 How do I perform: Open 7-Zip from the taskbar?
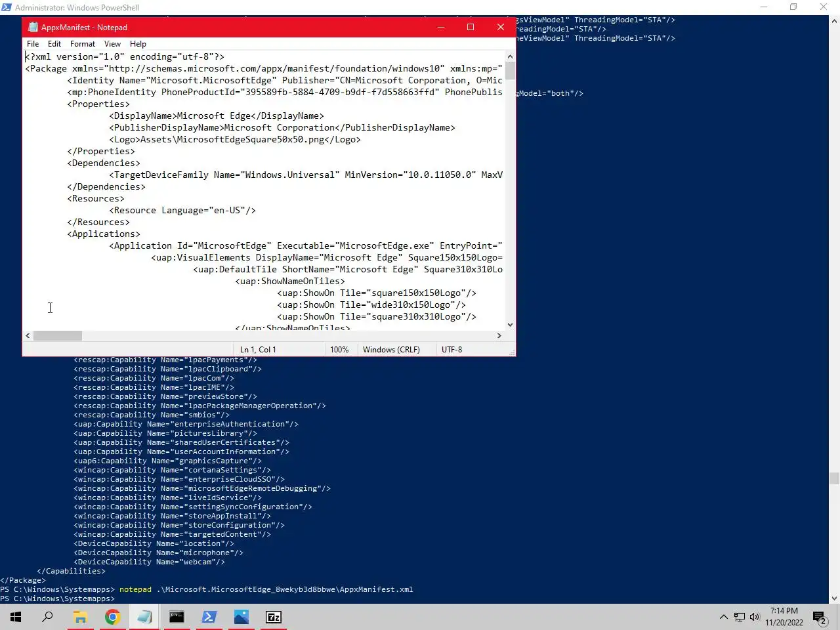pos(273,617)
